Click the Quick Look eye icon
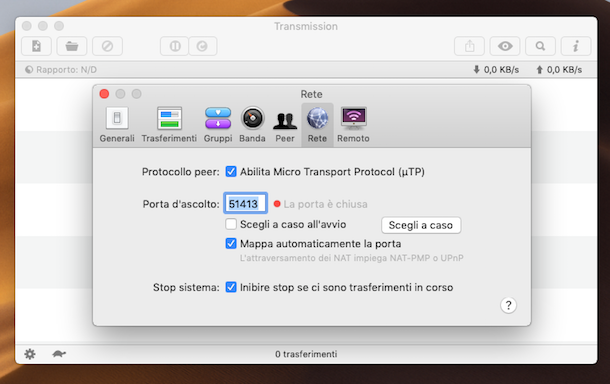Screen dimensions: 610x384 click(505, 46)
